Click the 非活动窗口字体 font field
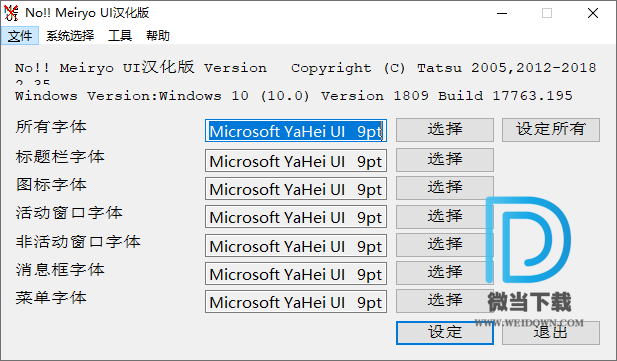The height and width of the screenshot is (361, 617). pos(296,246)
